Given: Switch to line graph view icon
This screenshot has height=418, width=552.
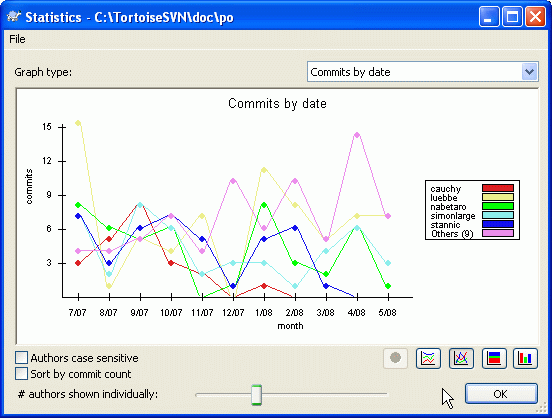Looking at the screenshot, I should (428, 358).
